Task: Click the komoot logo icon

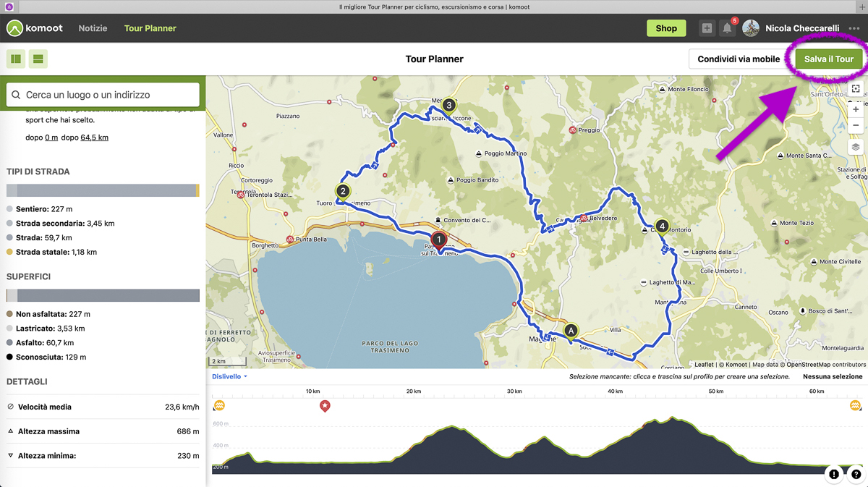Action: (x=14, y=28)
